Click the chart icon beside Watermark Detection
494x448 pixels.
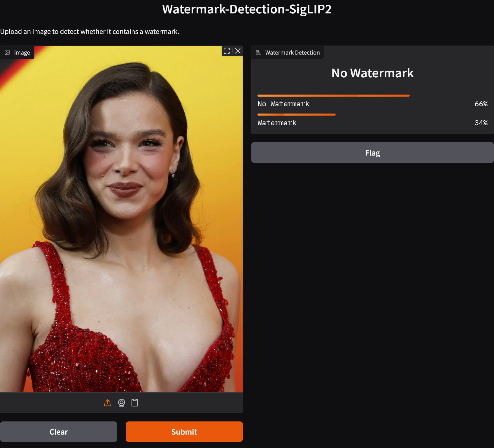(x=258, y=53)
